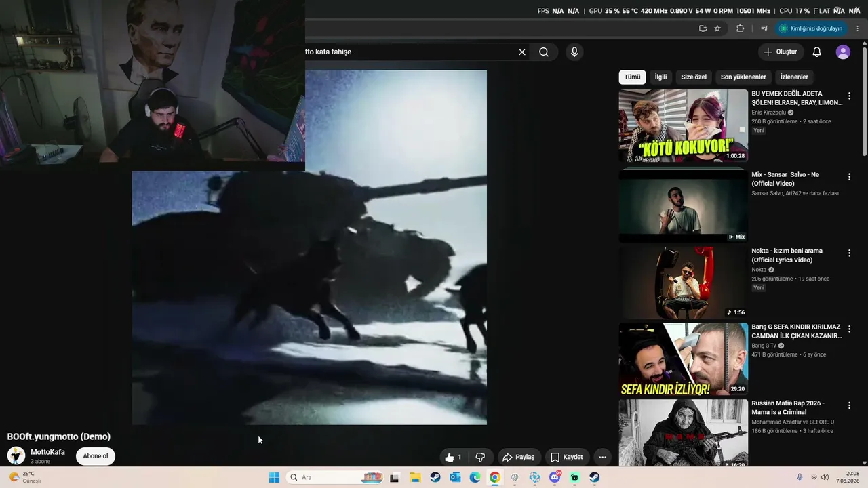Image resolution: width=868 pixels, height=488 pixels.
Task: Dislike the video with thumbs down
Action: tap(480, 457)
